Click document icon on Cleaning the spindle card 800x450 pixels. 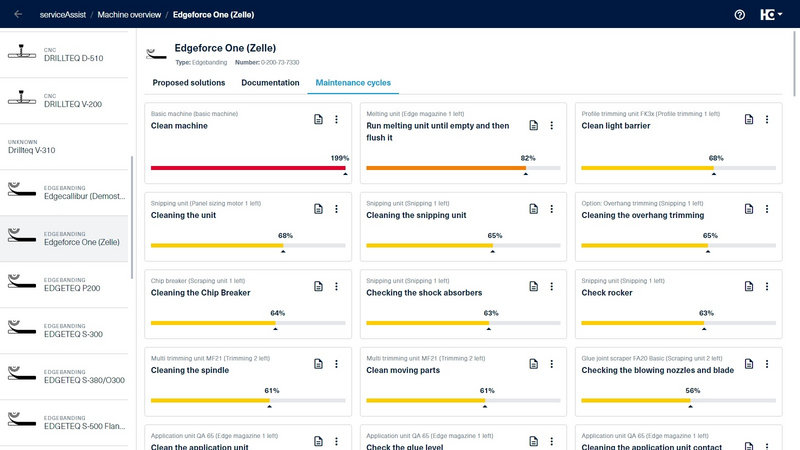(x=318, y=364)
